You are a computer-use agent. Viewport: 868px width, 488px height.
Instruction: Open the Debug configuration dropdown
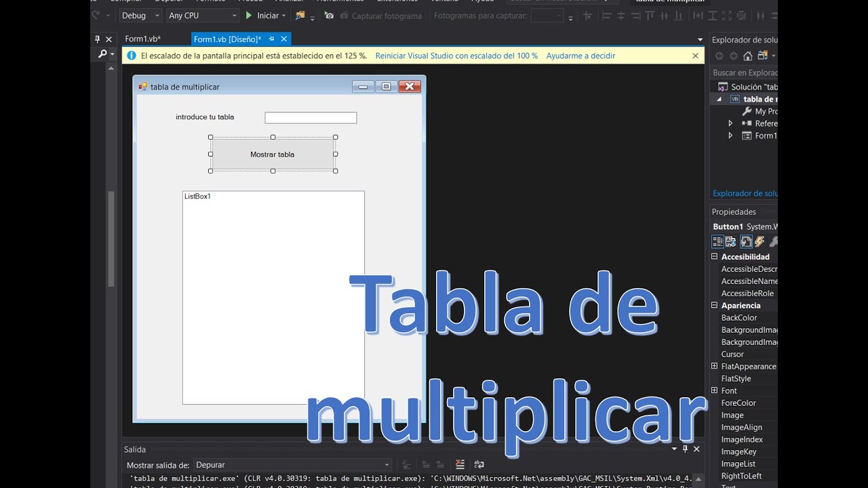(140, 15)
